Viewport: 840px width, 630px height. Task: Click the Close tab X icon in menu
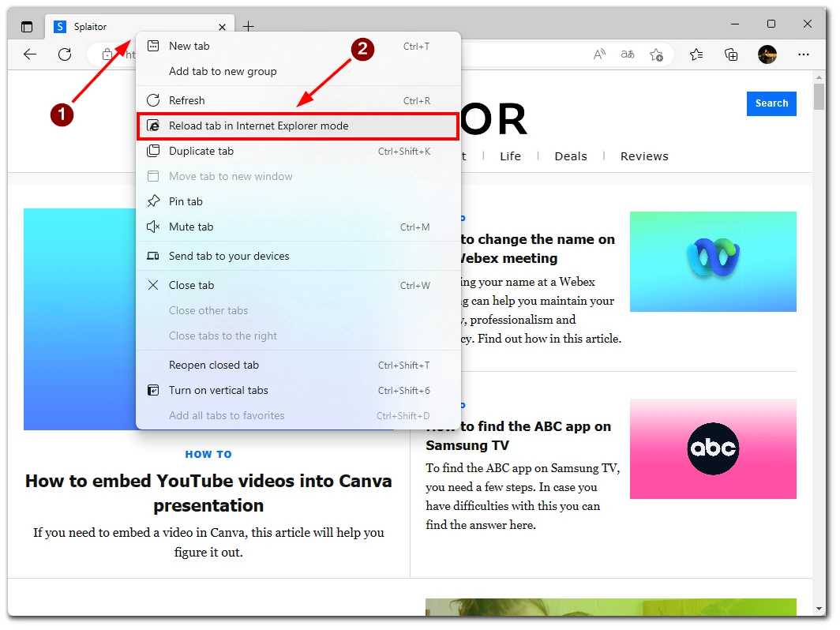(153, 285)
